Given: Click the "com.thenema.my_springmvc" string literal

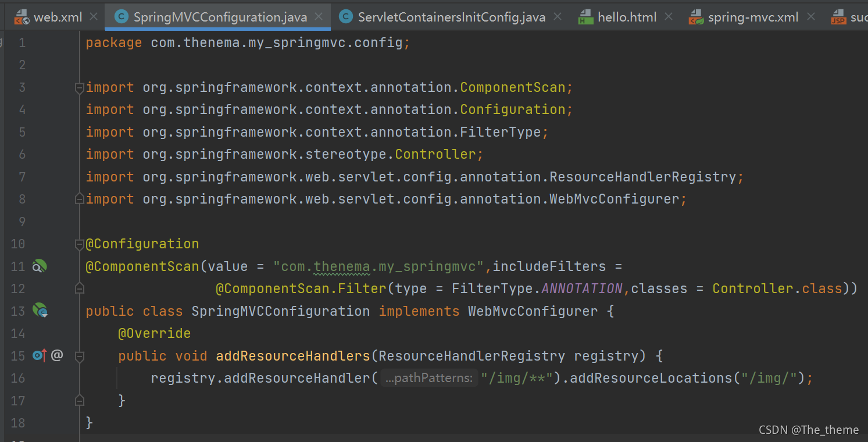Looking at the screenshot, I should (x=378, y=266).
